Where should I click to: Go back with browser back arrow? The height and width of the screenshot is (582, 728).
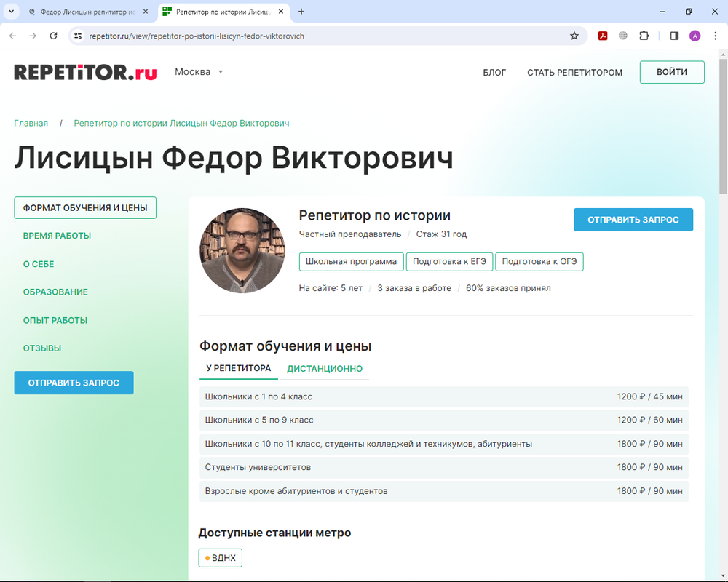(12, 36)
